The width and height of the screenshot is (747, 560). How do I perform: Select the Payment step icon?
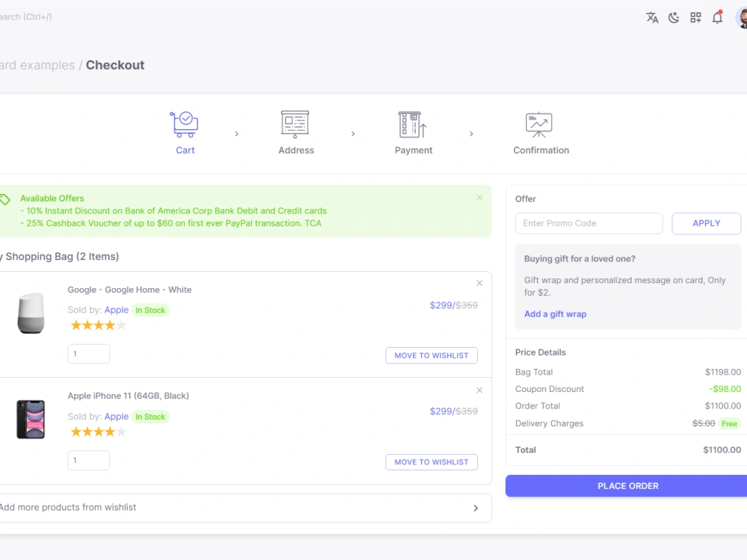[412, 124]
